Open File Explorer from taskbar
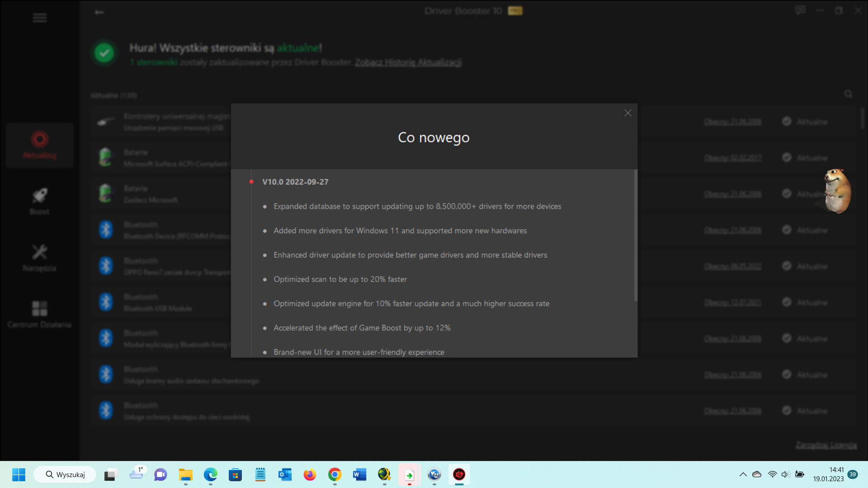This screenshot has width=868, height=488. [x=185, y=475]
